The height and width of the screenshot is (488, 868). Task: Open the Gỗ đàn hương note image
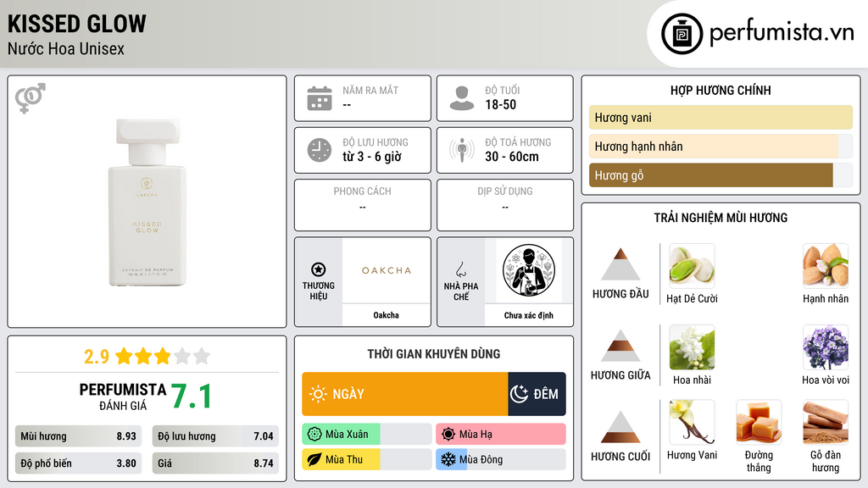(826, 422)
